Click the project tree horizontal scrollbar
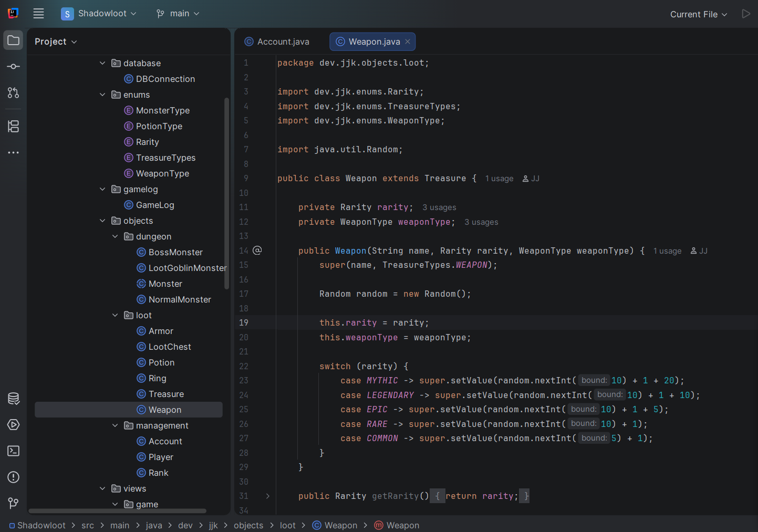 [117, 510]
